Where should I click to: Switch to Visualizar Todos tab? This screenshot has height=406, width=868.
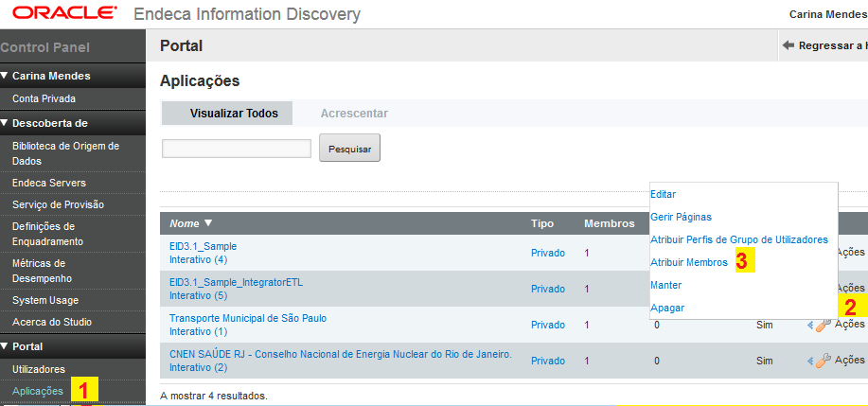coord(234,114)
